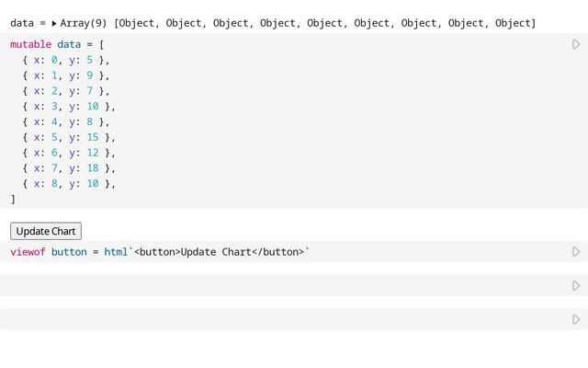The height and width of the screenshot is (368, 588).
Task: Run the last empty cell
Action: [576, 319]
